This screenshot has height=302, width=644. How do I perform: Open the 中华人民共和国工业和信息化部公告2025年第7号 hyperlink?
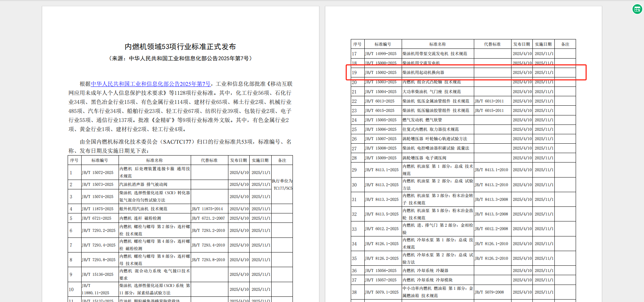(x=151, y=84)
